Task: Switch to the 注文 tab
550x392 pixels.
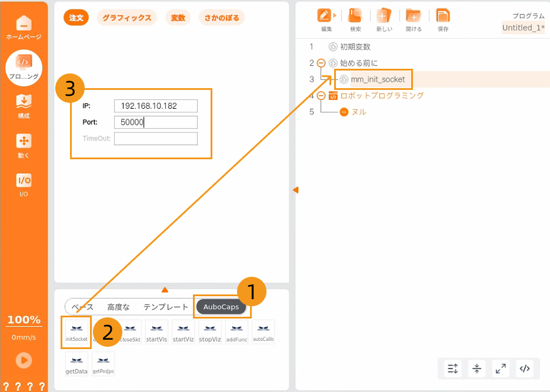Action: [x=76, y=18]
